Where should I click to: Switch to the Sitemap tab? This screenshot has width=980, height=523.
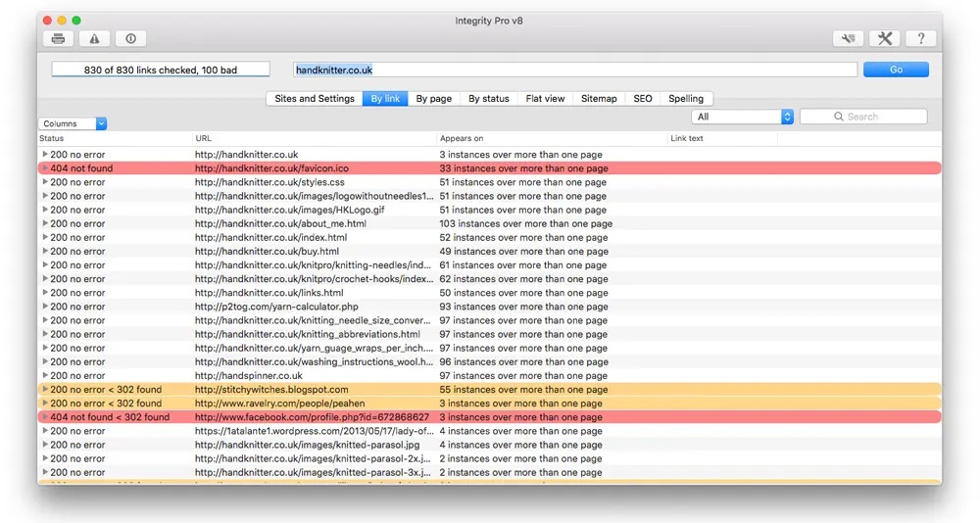(599, 99)
